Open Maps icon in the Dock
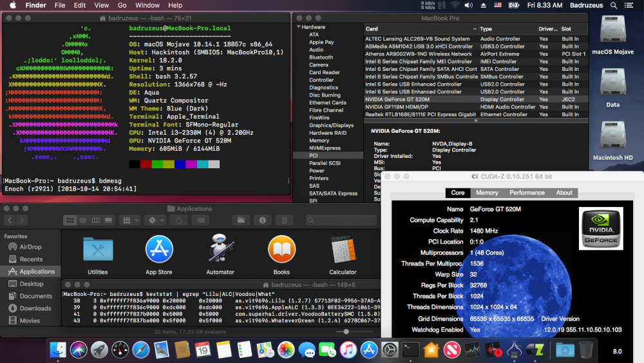 click(265, 350)
